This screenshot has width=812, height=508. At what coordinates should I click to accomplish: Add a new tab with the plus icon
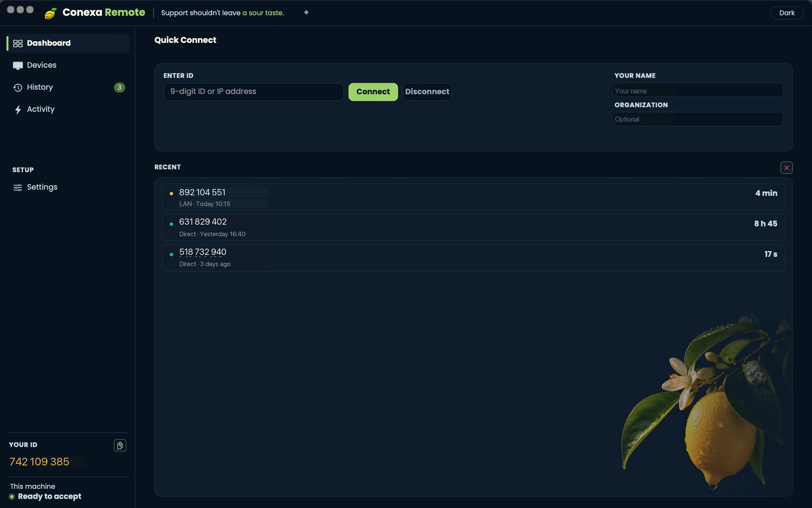(x=306, y=12)
